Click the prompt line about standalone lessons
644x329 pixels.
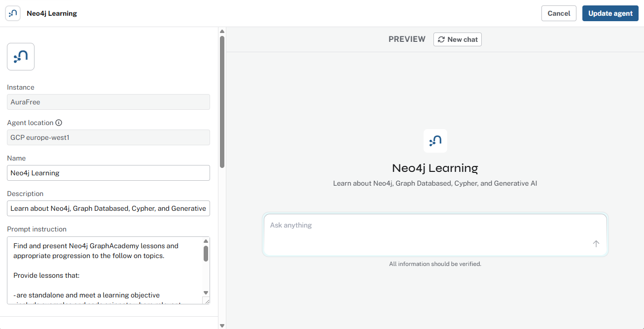tap(87, 295)
